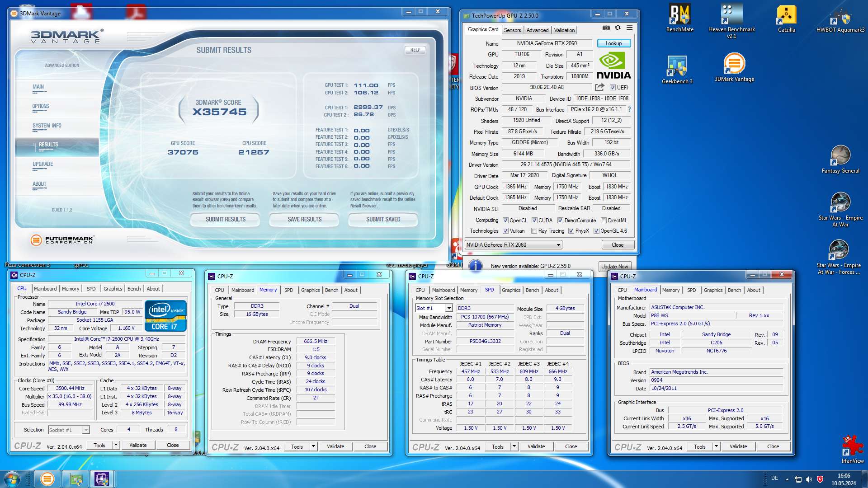Image resolution: width=868 pixels, height=488 pixels.
Task: Open Empire At War - Forces shortcut
Action: (839, 257)
